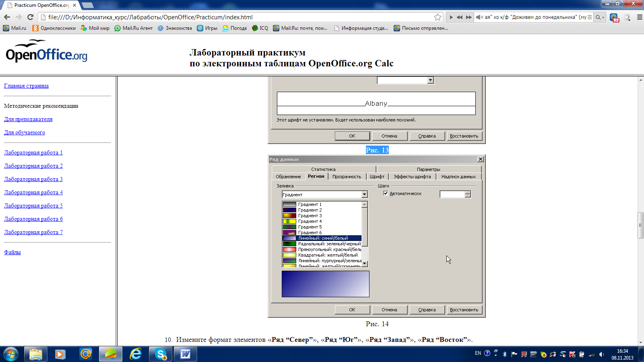This screenshot has width=644, height=362.
Task: Toggle the music player's speaker volume icon
Action: (479, 17)
